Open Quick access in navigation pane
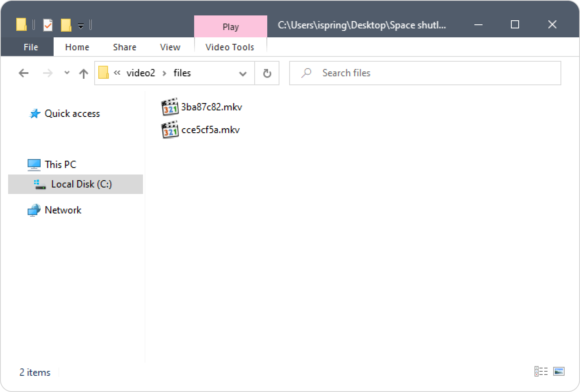The image size is (580, 392). (x=72, y=114)
